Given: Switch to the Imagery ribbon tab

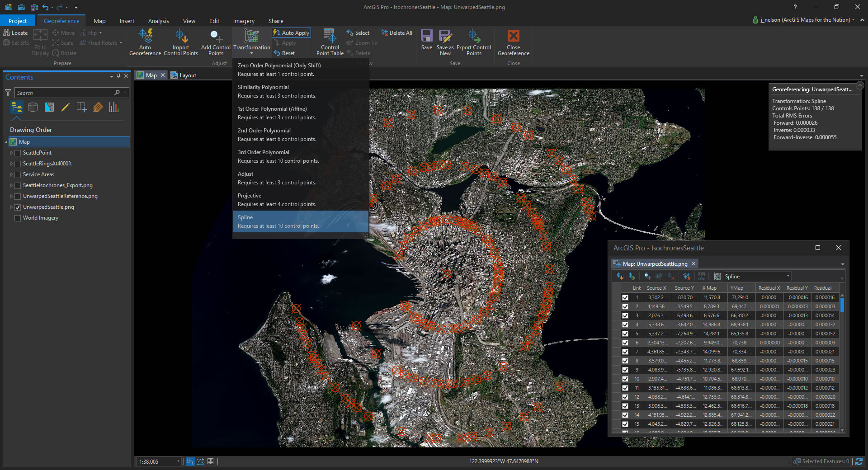Looking at the screenshot, I should tap(243, 21).
